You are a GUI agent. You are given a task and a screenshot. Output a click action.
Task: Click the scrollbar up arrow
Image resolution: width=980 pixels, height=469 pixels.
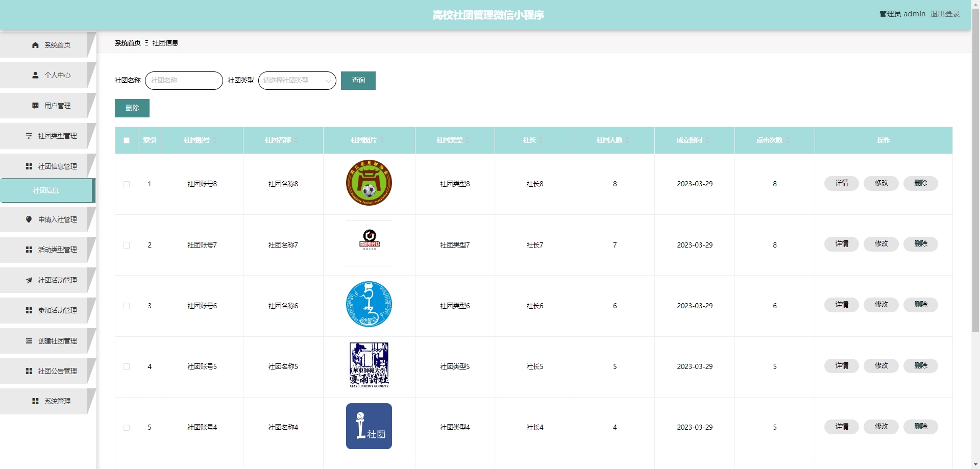point(975,4)
